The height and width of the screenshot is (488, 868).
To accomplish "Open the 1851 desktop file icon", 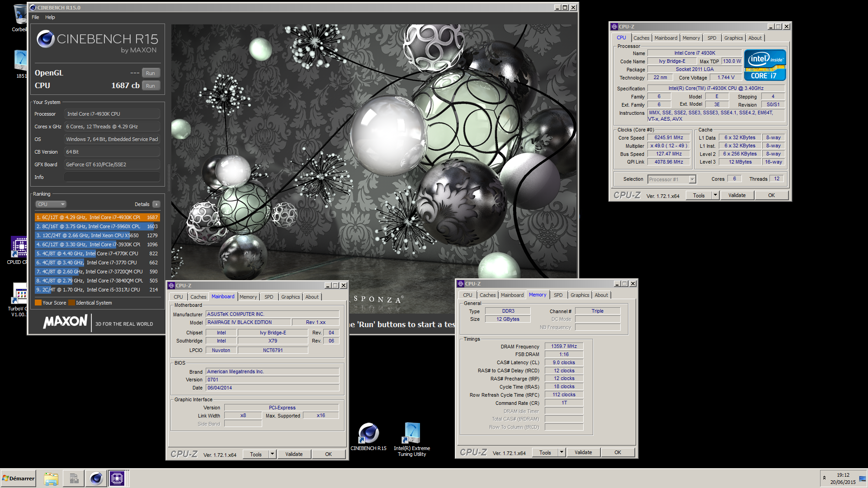I will coord(21,64).
